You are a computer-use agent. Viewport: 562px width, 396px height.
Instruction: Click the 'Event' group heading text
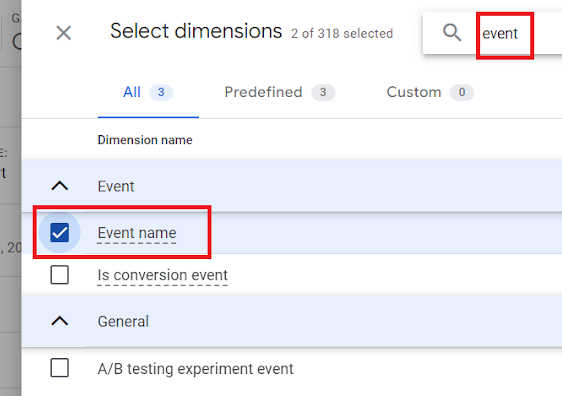[116, 186]
